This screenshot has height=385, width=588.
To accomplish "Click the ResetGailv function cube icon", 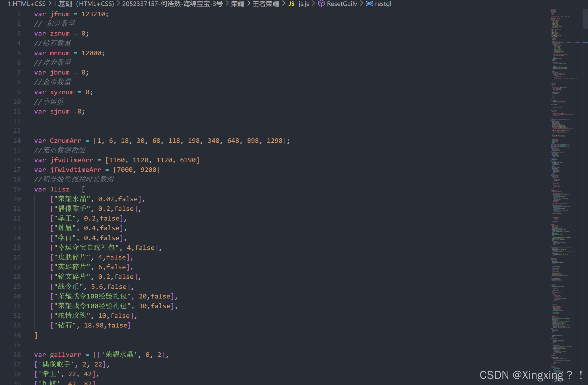I will 321,4.
